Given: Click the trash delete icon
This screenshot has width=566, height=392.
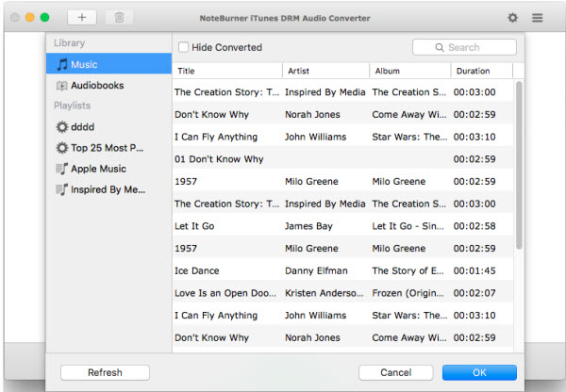Looking at the screenshot, I should click(x=118, y=18).
